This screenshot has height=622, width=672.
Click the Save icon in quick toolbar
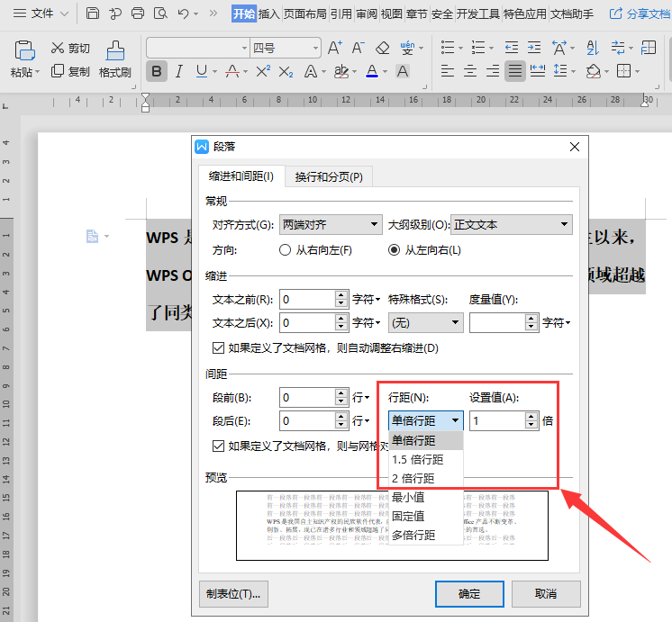pos(93,14)
